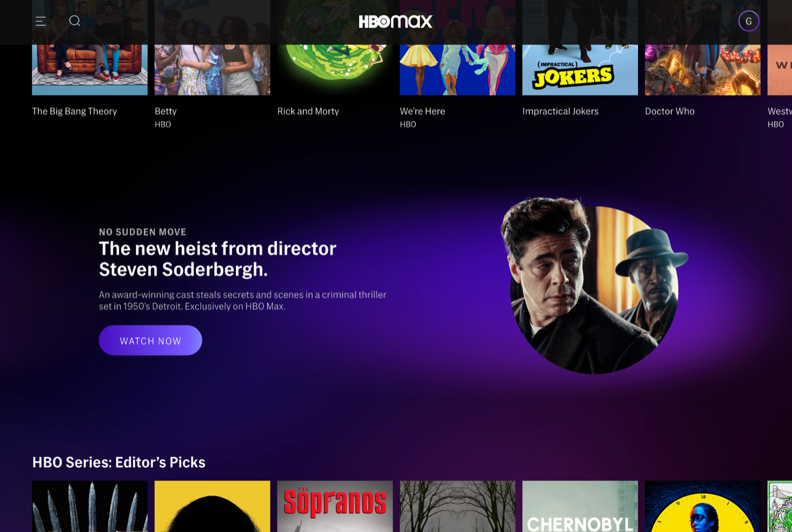Image resolution: width=792 pixels, height=532 pixels.
Task: Click the Impractical Jokers title
Action: coord(560,111)
